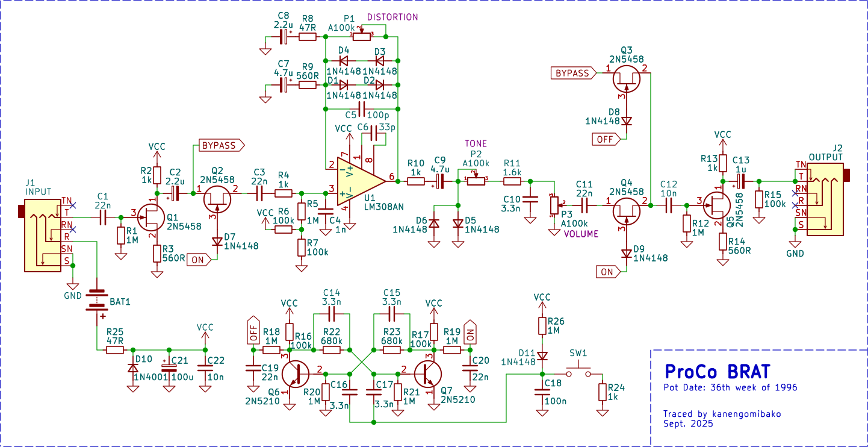868x447 pixels.
Task: Select the C8 2.2u capacitor symbol
Action: click(x=283, y=36)
